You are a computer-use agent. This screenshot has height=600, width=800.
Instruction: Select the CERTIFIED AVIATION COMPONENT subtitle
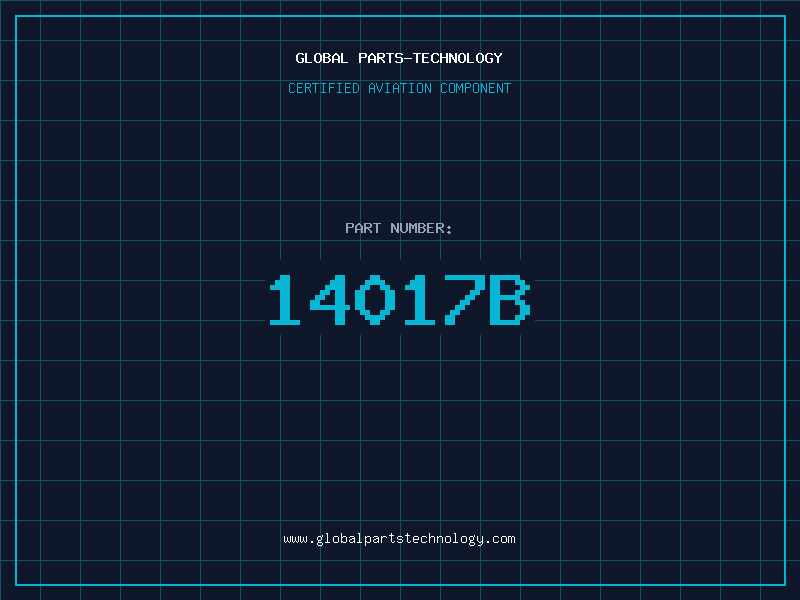click(399, 88)
